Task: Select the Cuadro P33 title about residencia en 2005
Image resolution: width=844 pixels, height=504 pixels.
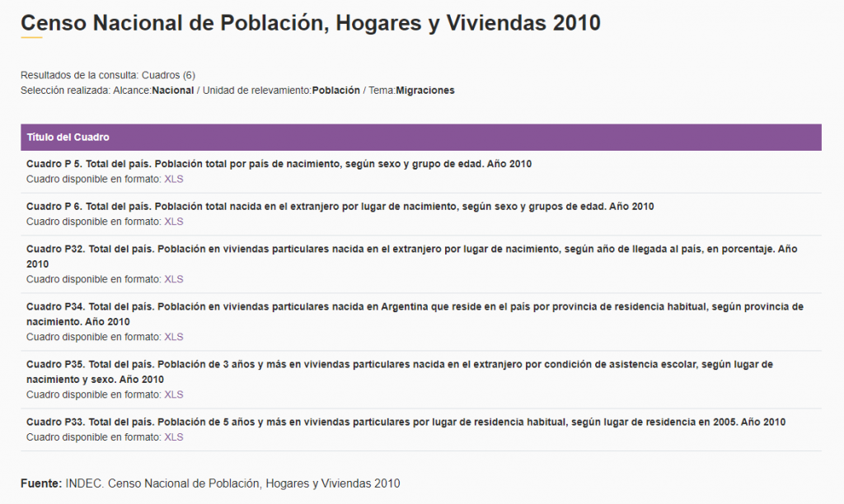Action: click(406, 422)
